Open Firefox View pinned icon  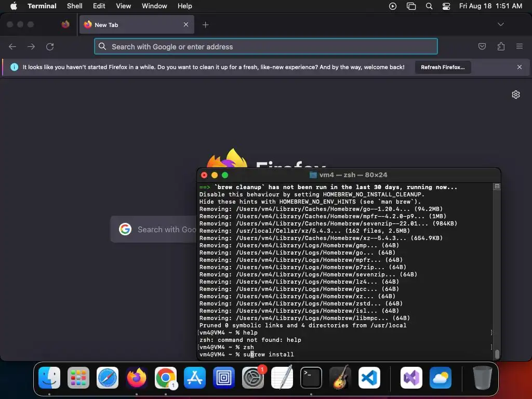pos(65,24)
